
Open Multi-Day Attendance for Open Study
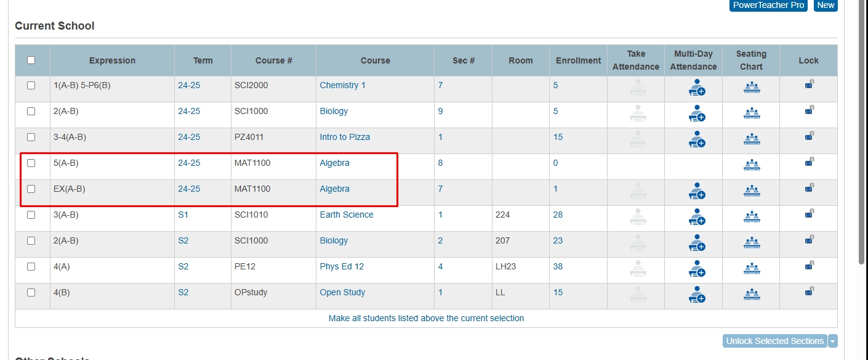(x=696, y=294)
